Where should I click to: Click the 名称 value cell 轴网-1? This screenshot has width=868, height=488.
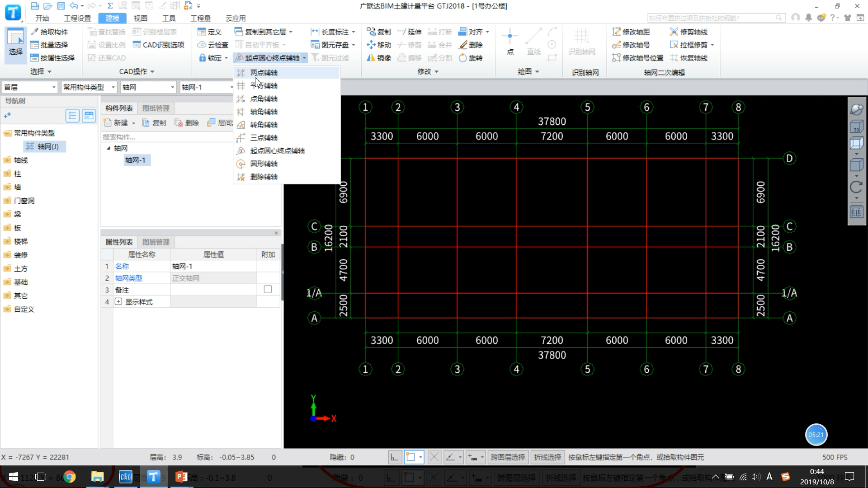[213, 266]
